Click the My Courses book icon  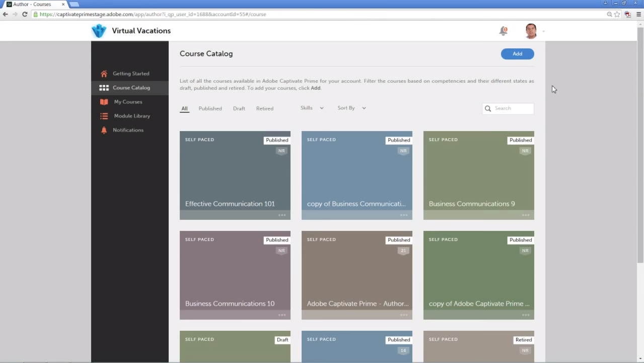(104, 102)
